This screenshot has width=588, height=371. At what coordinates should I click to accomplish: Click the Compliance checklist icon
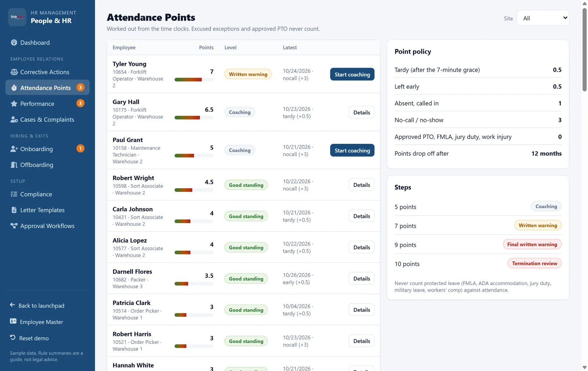point(14,194)
